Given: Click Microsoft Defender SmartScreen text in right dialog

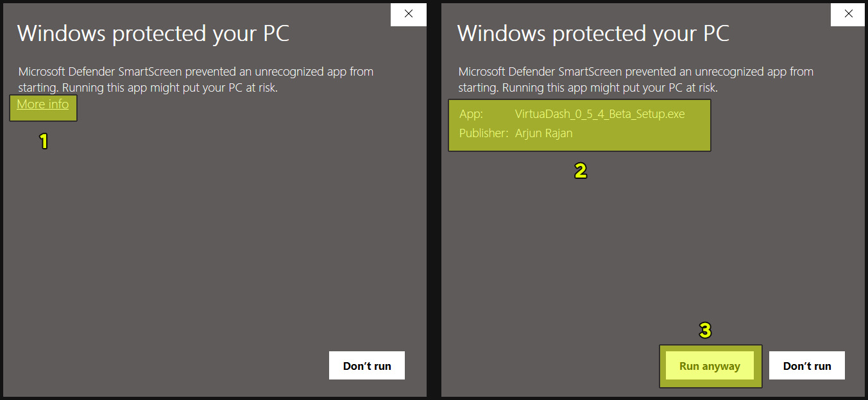Looking at the screenshot, I should 540,72.
